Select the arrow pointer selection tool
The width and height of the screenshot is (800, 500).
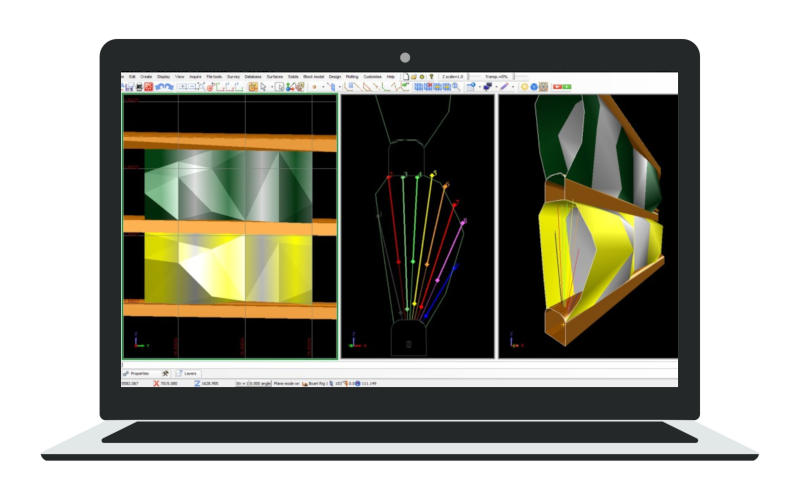click(x=263, y=87)
